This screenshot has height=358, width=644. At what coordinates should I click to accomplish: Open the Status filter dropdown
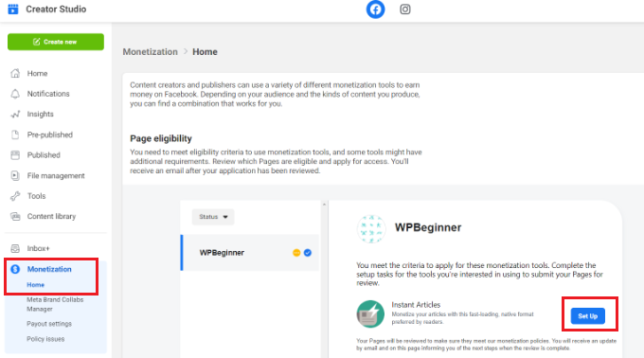tap(213, 217)
